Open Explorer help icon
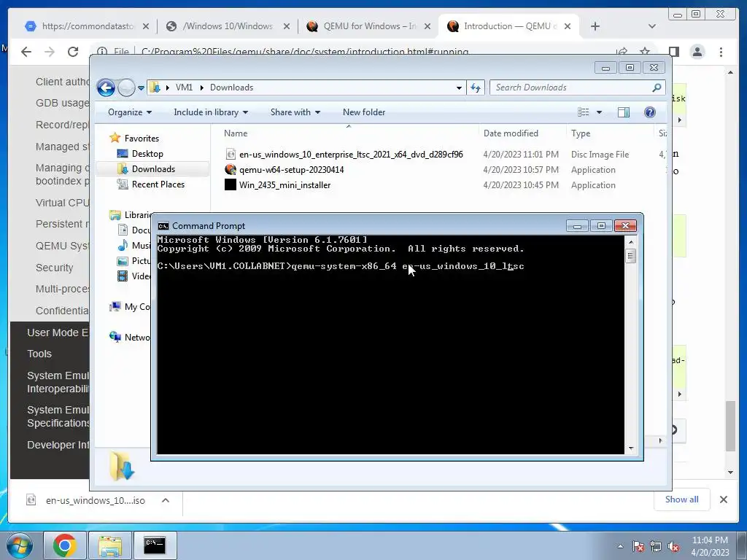The image size is (747, 560). [x=650, y=112]
